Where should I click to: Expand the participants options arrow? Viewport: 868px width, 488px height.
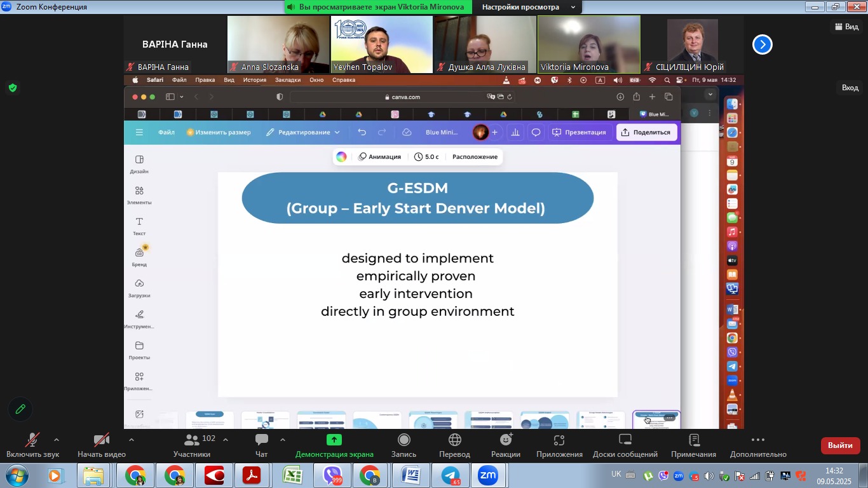226,440
